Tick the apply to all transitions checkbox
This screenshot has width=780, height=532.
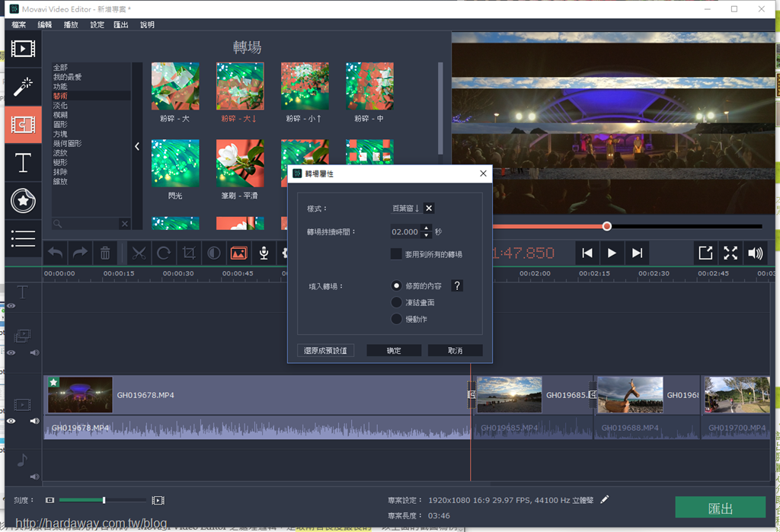(396, 254)
